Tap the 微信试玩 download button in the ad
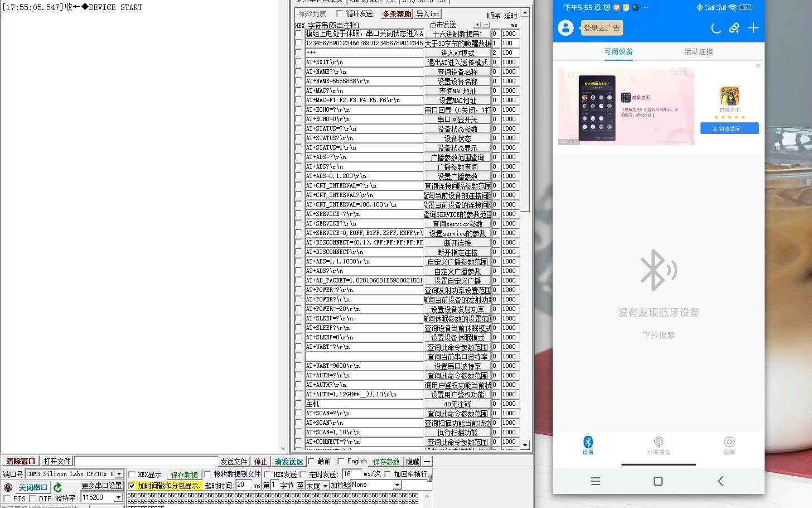 (729, 128)
